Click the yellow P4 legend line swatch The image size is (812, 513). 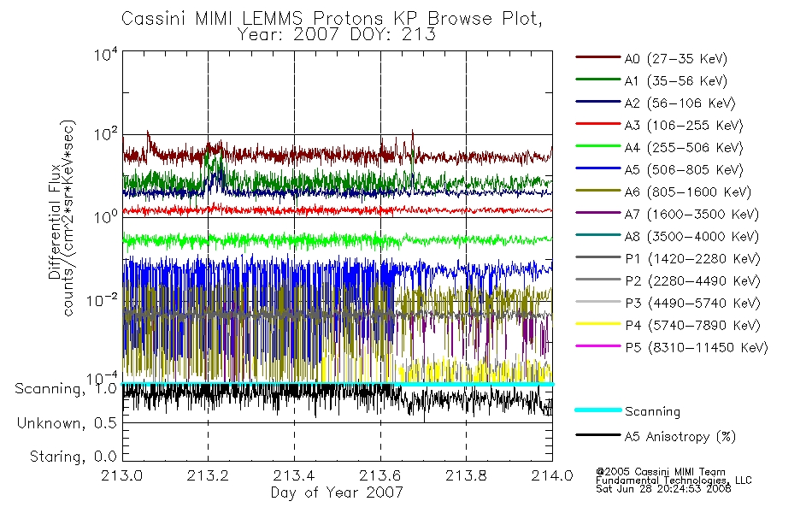coord(598,324)
